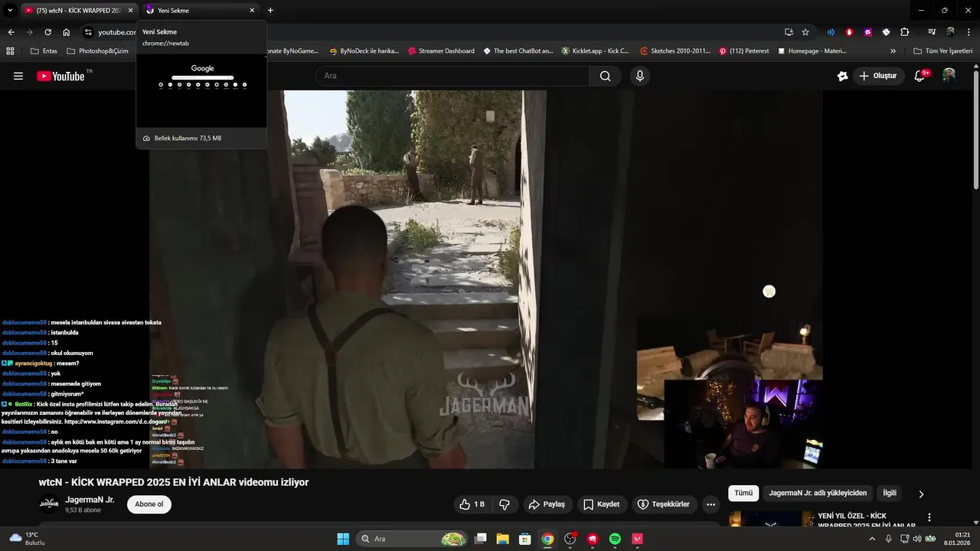Open YouTube notifications bell
This screenshot has height=551, width=980.
[x=920, y=76]
